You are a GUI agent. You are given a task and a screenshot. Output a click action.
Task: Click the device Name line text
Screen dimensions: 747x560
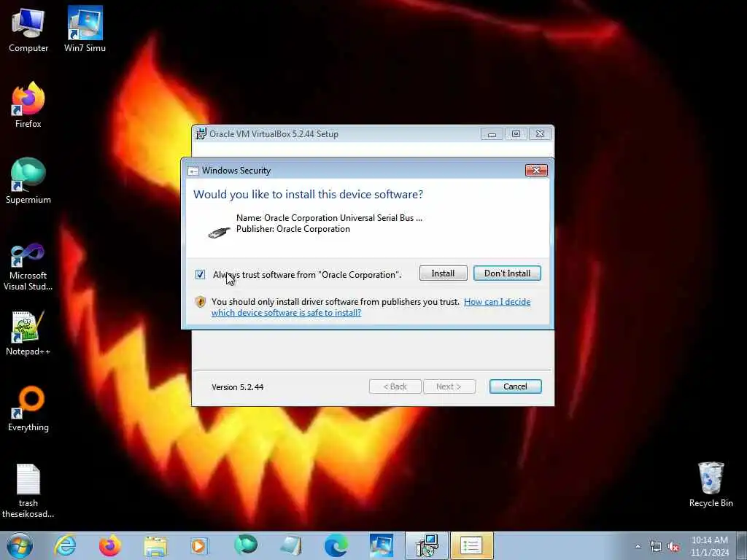click(329, 218)
